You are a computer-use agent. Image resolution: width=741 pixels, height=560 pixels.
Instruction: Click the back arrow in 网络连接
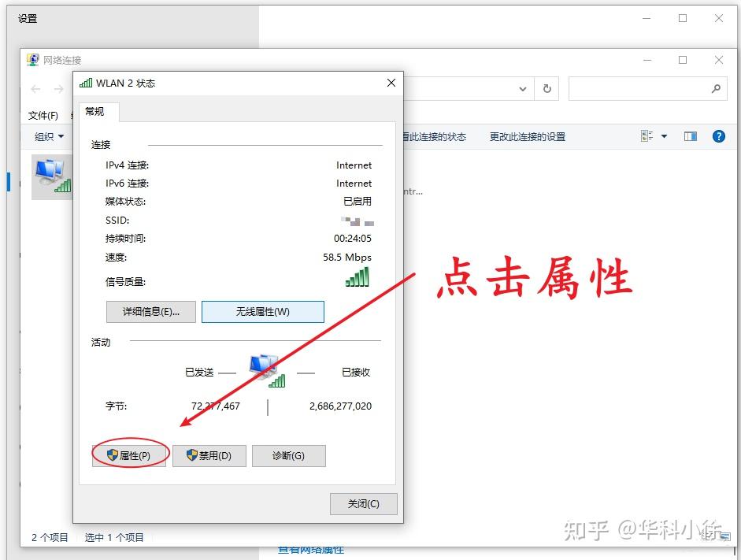(x=35, y=89)
